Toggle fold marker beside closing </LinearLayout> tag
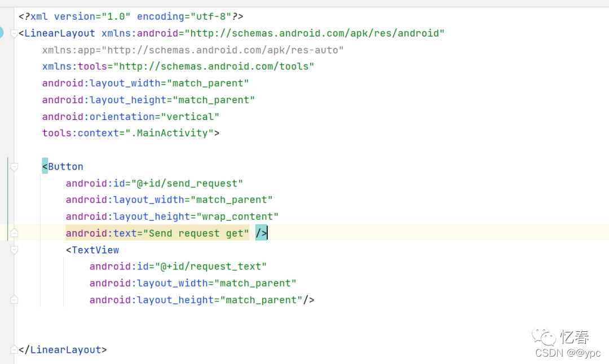This screenshot has height=364, width=609. point(14,349)
